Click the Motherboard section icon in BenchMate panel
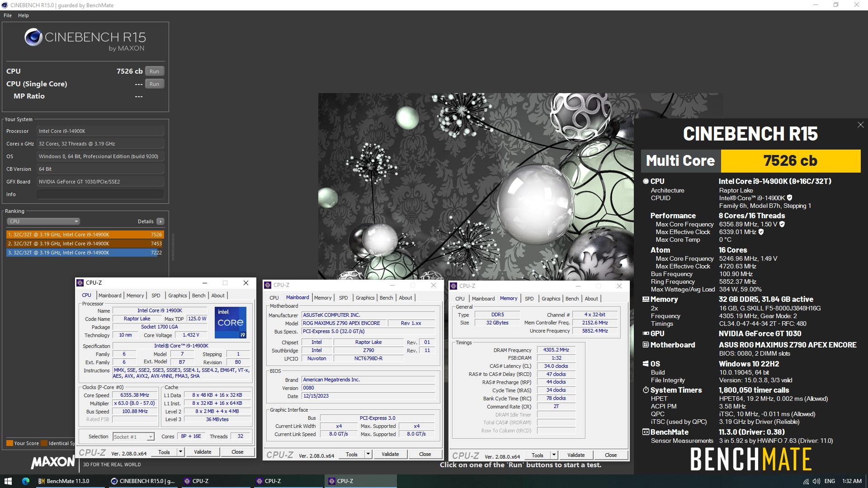The image size is (868, 488). click(x=646, y=345)
